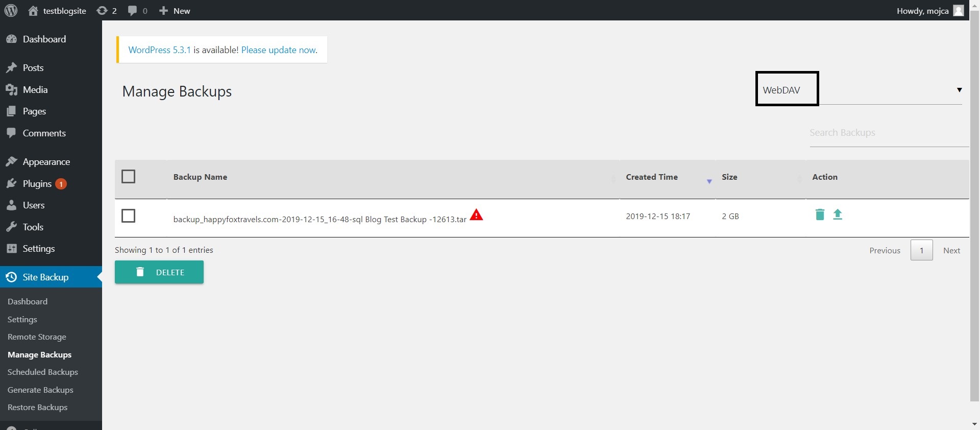Delete the backup using the trash icon in its row

[x=820, y=214]
